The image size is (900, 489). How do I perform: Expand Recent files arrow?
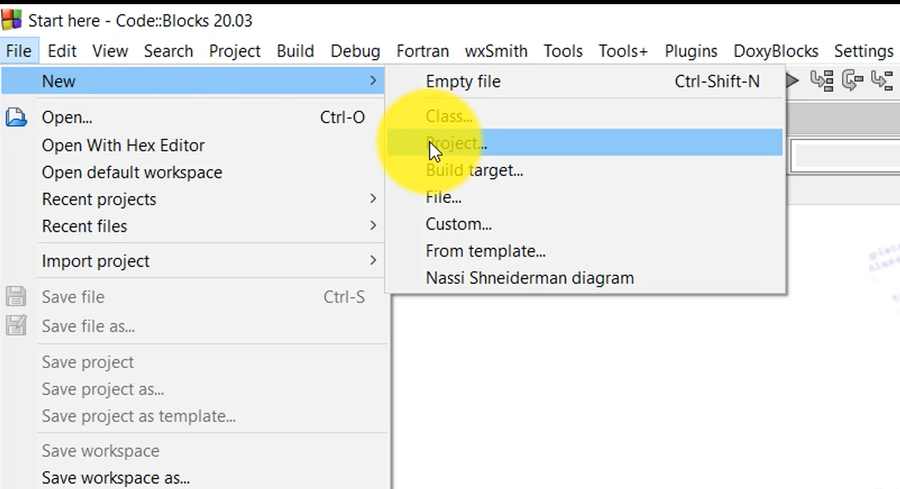click(x=373, y=226)
